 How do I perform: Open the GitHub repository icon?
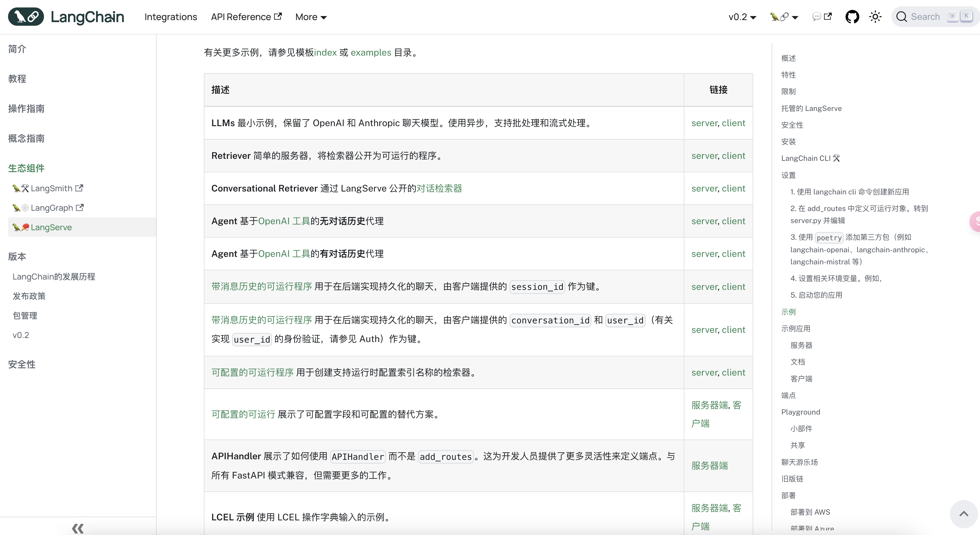pos(852,17)
